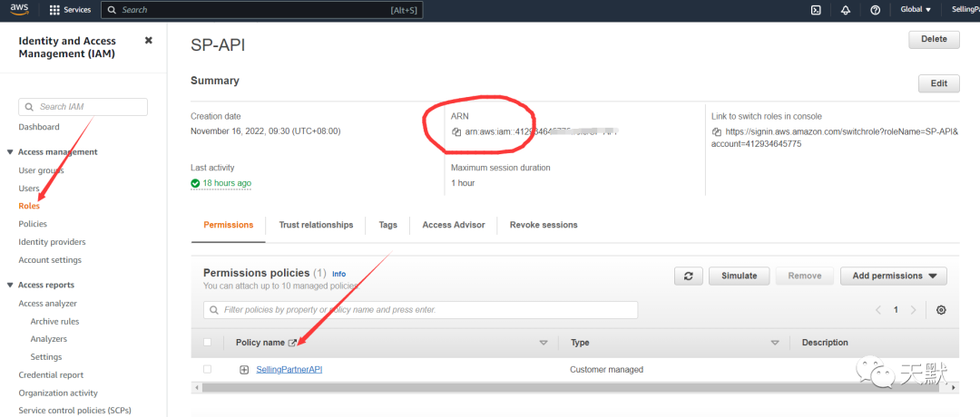Open the account menu in header

tap(965, 10)
